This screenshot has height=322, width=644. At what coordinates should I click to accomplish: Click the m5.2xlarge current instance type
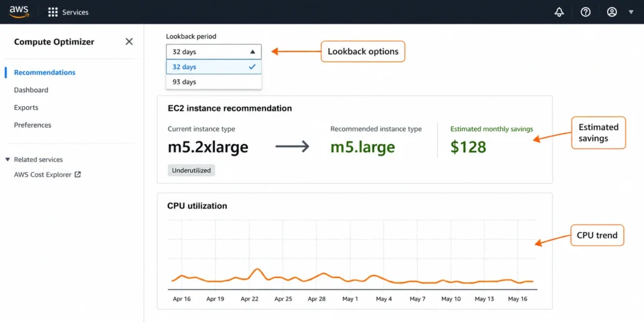(x=208, y=147)
